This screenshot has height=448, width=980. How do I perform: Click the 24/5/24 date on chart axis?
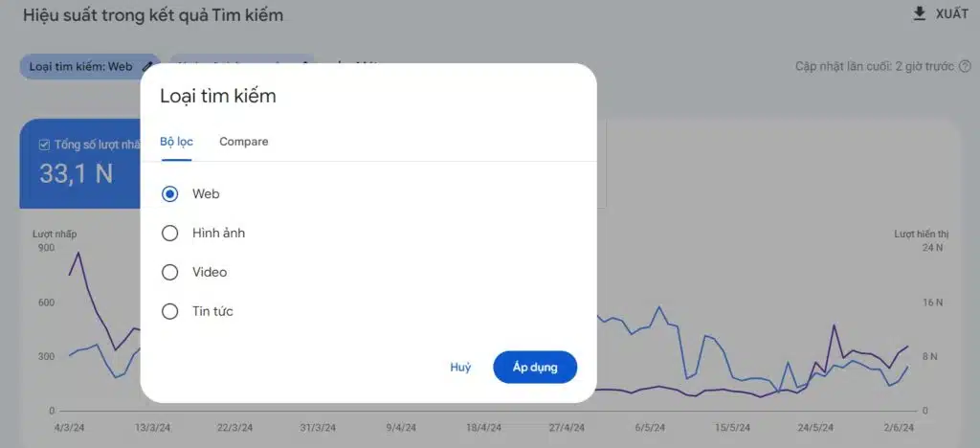coord(815,428)
